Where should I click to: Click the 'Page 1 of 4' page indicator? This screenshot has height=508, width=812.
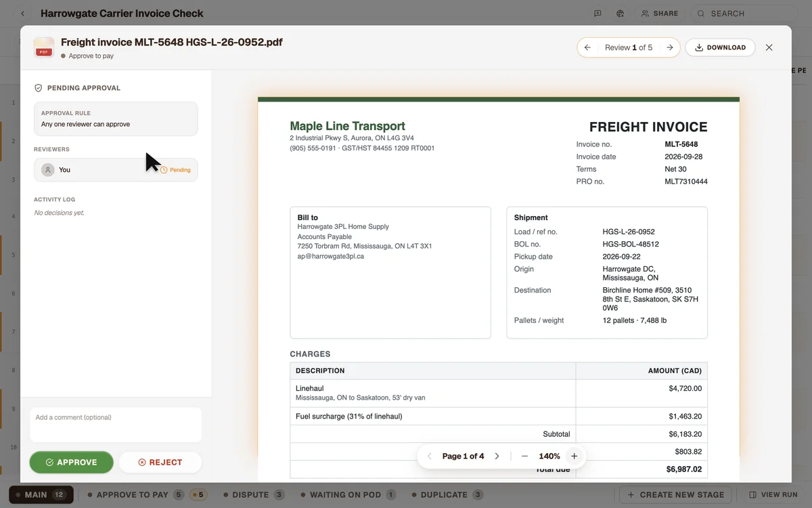point(464,457)
